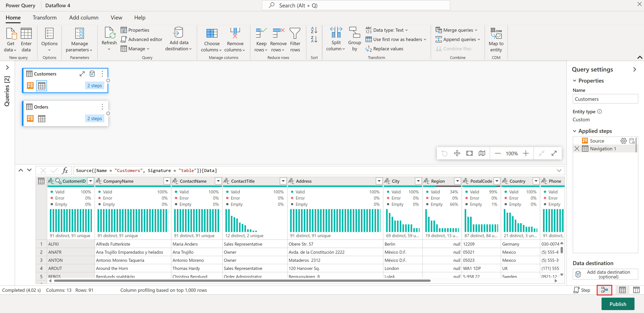Toggle the Step script view

582,290
